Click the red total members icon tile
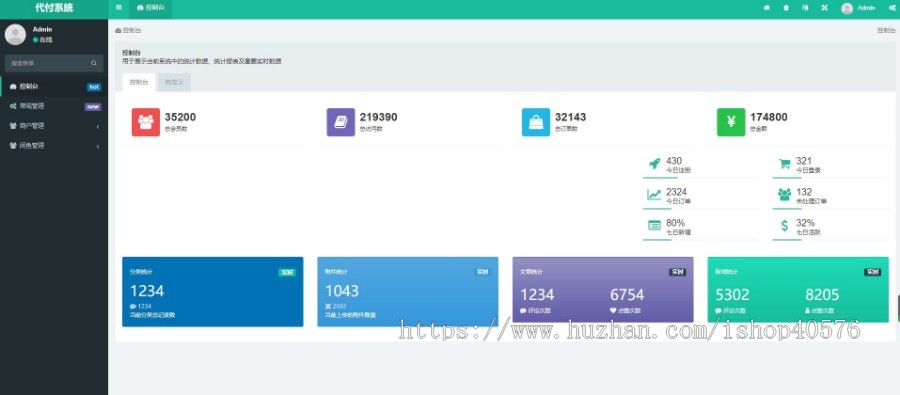Screen dimensions: 900x395 (146, 122)
